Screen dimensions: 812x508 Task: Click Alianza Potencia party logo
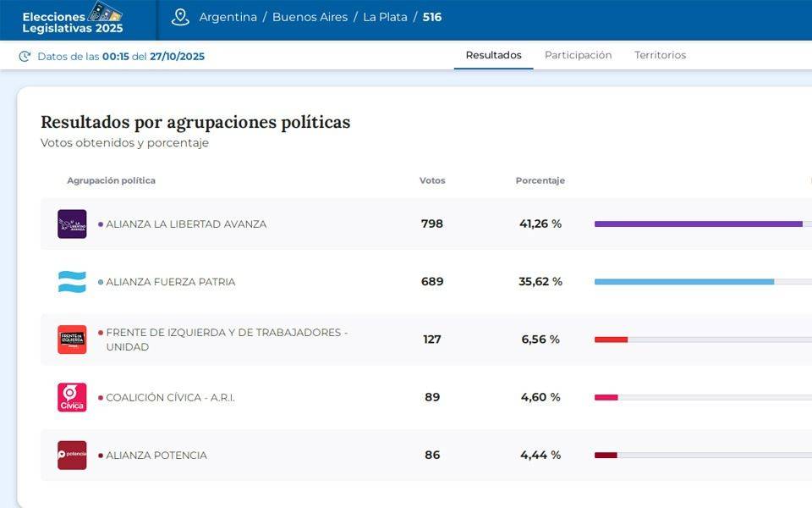(x=72, y=455)
